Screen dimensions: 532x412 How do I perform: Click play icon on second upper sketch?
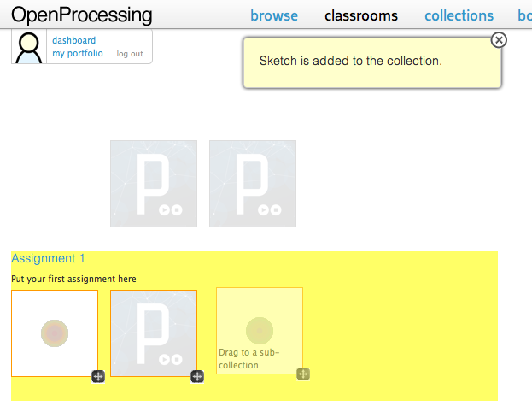coord(263,210)
